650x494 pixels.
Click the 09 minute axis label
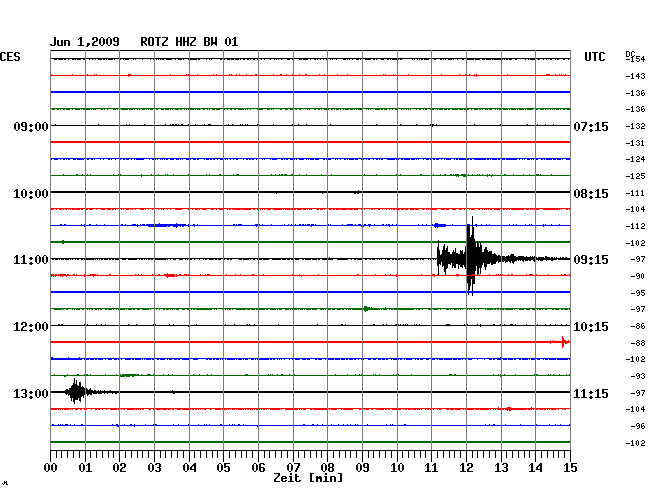click(362, 468)
